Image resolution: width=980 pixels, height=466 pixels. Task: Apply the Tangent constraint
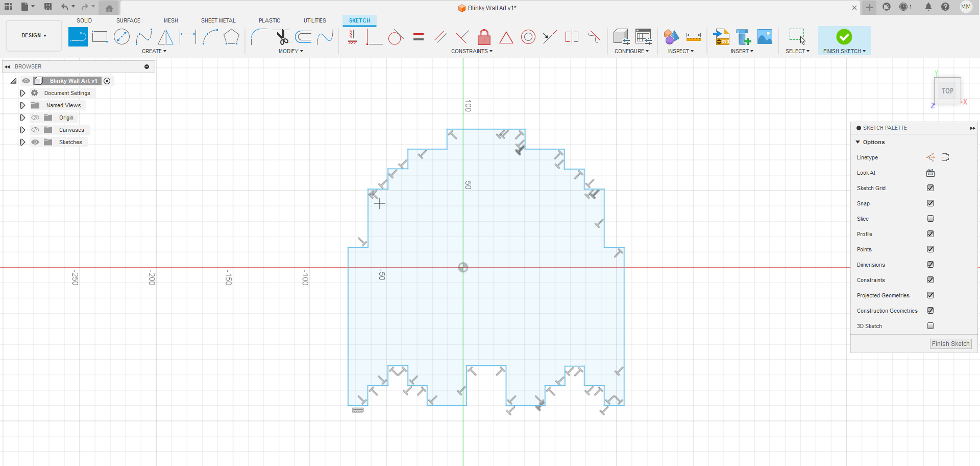coord(396,37)
